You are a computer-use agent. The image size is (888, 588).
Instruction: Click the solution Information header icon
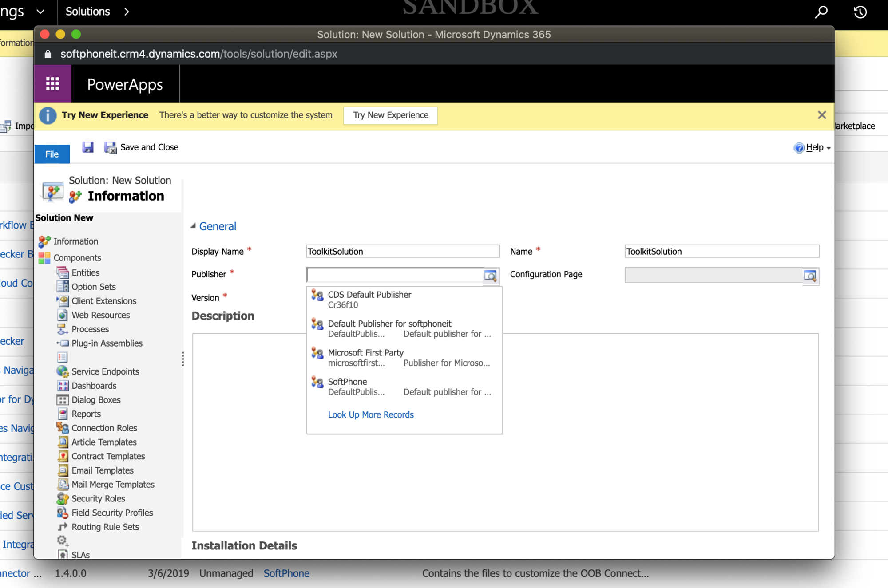coord(53,192)
